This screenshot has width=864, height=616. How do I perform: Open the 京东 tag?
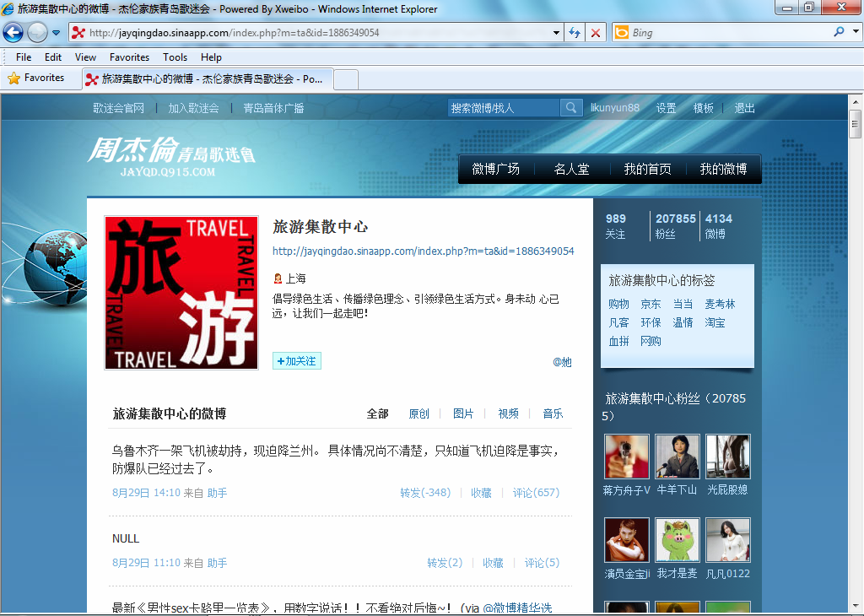point(651,304)
